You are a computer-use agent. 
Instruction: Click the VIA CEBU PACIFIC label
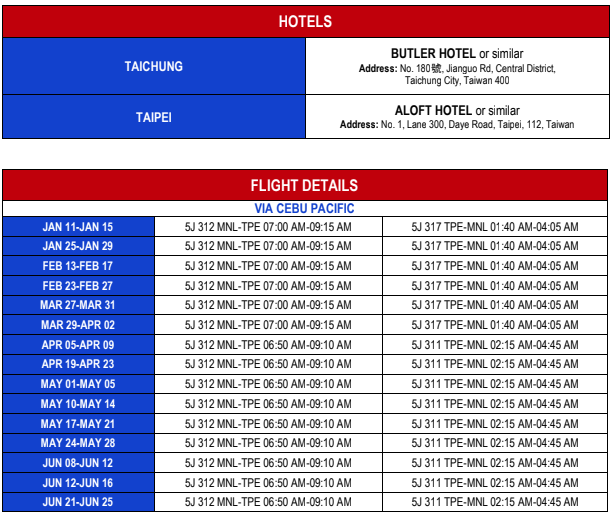[305, 209]
